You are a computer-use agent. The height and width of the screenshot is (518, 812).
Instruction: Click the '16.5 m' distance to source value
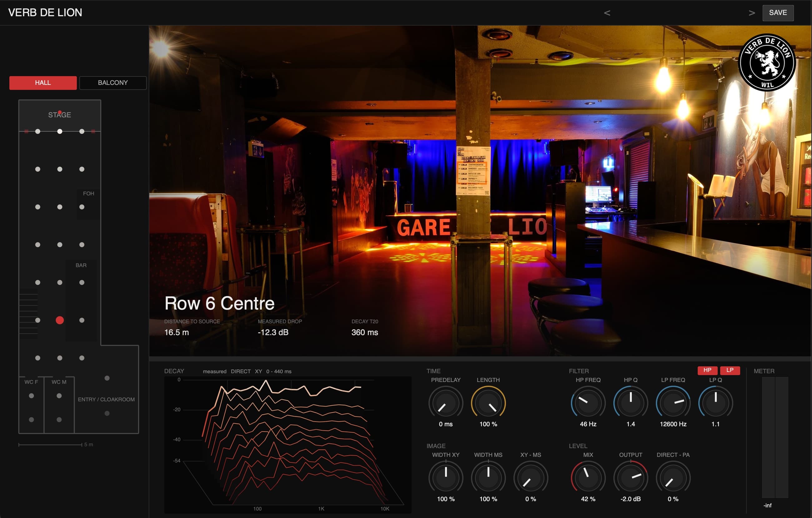coord(177,332)
